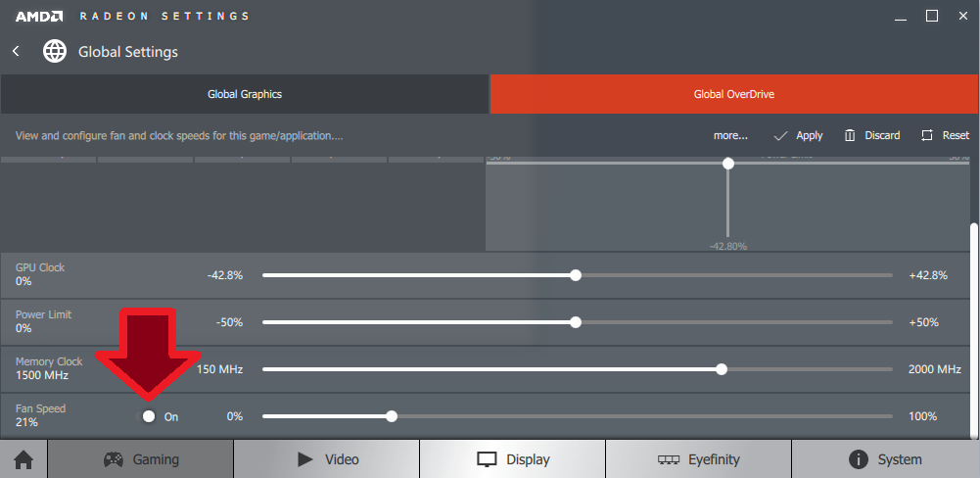Click the Power Limit slider handle
980x478 pixels.
tap(576, 322)
